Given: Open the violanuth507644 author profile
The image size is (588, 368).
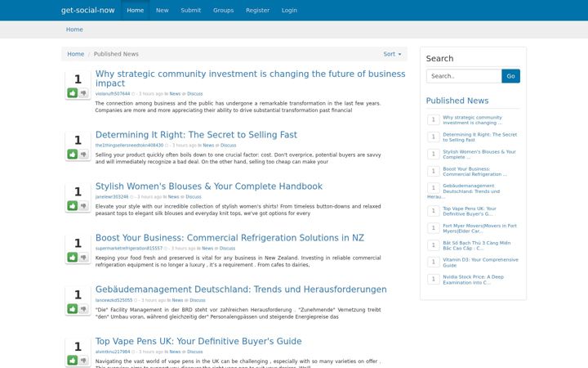Looking at the screenshot, I should [113, 93].
